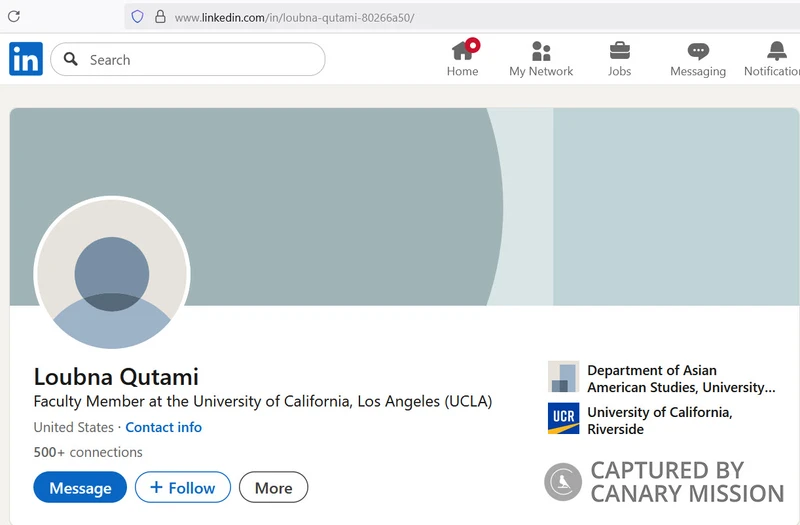Open Messaging in the nav bar
This screenshot has height=525, width=800.
point(698,59)
